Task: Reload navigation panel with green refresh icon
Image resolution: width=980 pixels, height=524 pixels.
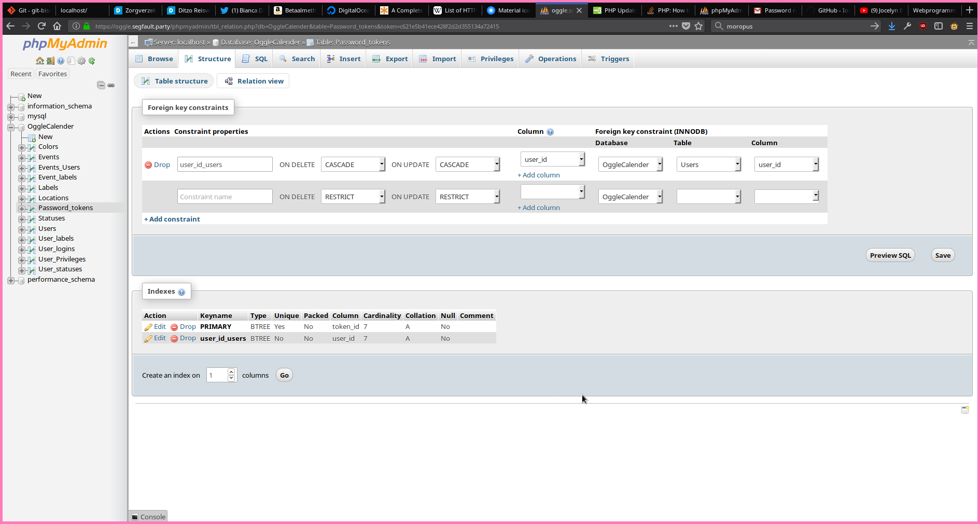Action: point(92,61)
